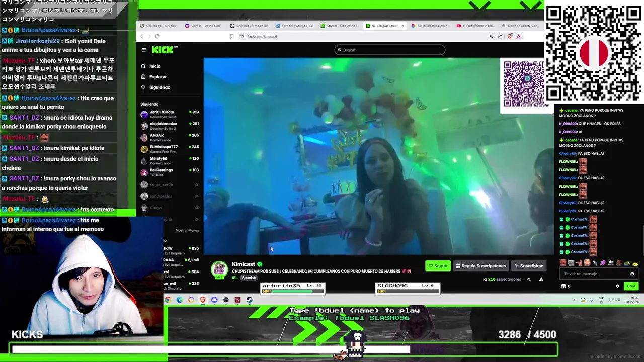Open nicoleberenice's channel in the sidebar

coord(170,126)
